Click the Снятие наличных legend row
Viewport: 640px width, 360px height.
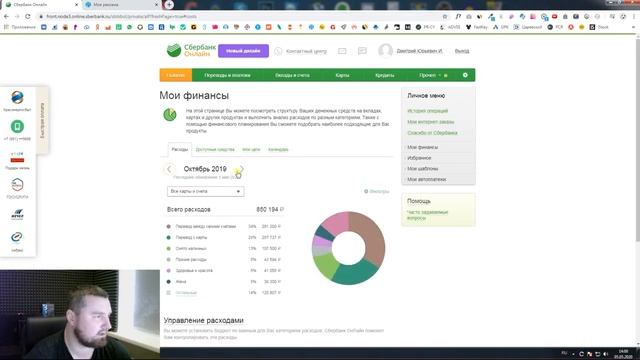click(224, 248)
